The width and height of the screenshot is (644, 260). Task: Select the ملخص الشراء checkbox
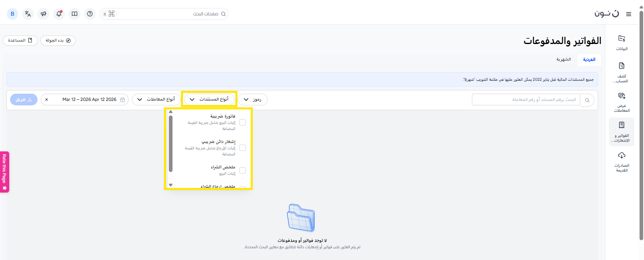point(243,170)
